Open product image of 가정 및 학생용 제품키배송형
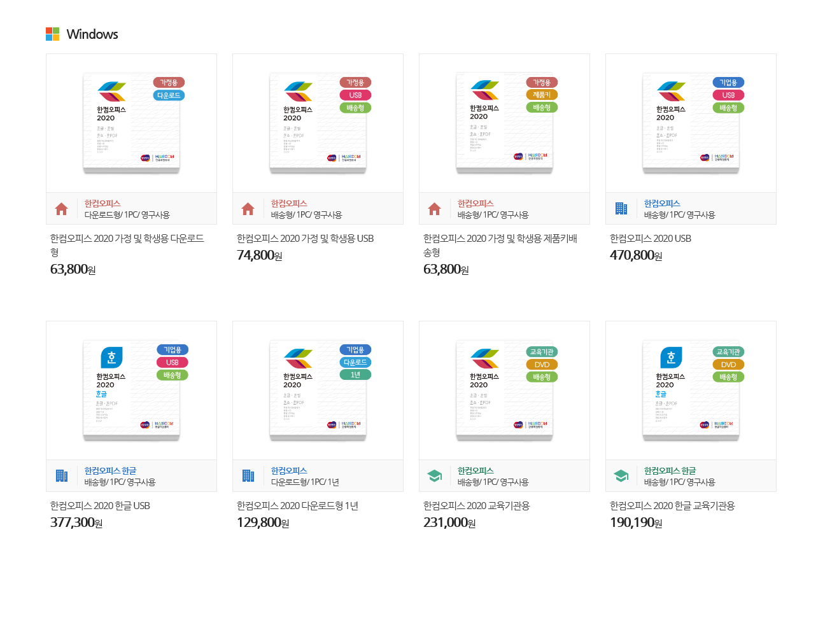This screenshot has width=818, height=644. coord(504,123)
